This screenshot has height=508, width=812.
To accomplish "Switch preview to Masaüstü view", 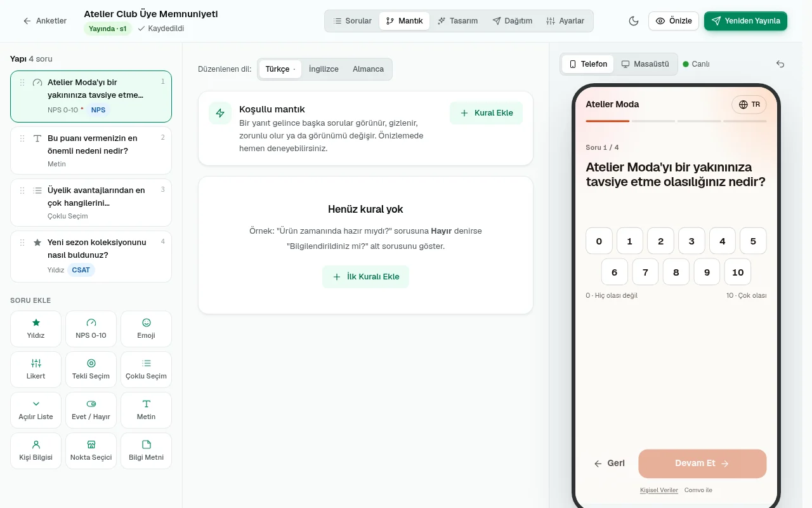I will pyautogui.click(x=645, y=64).
